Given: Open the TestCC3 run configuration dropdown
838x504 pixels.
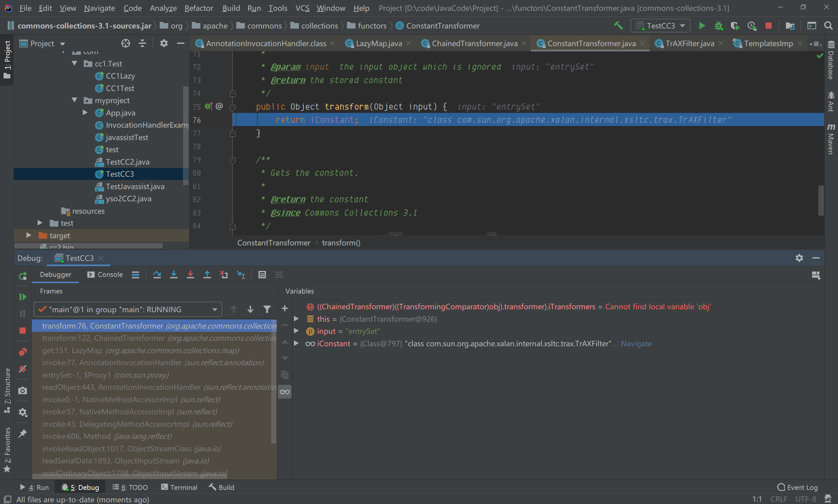Looking at the screenshot, I should pos(660,26).
